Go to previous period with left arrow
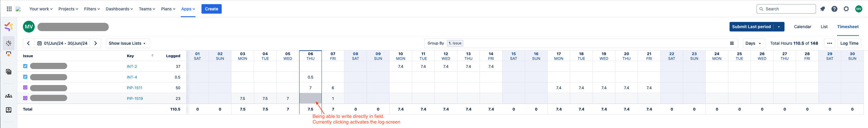Screen dimensions: 868x128 click(x=28, y=43)
